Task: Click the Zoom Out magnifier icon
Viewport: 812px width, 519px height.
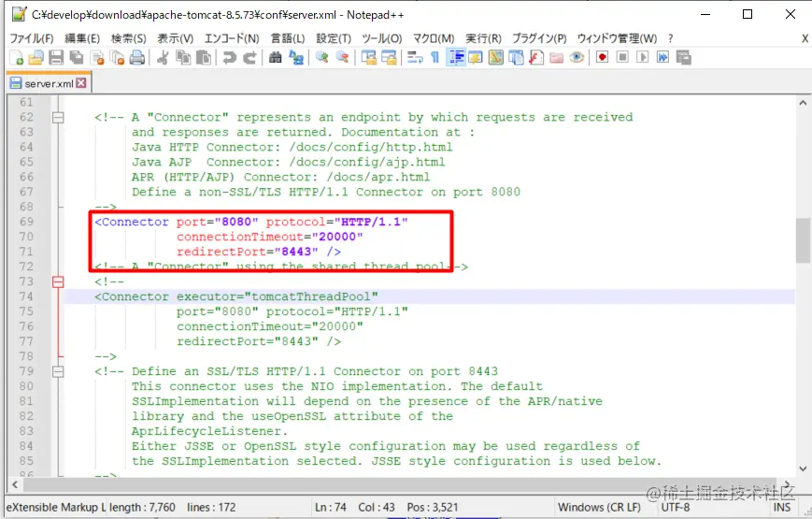Action: pyautogui.click(x=342, y=58)
